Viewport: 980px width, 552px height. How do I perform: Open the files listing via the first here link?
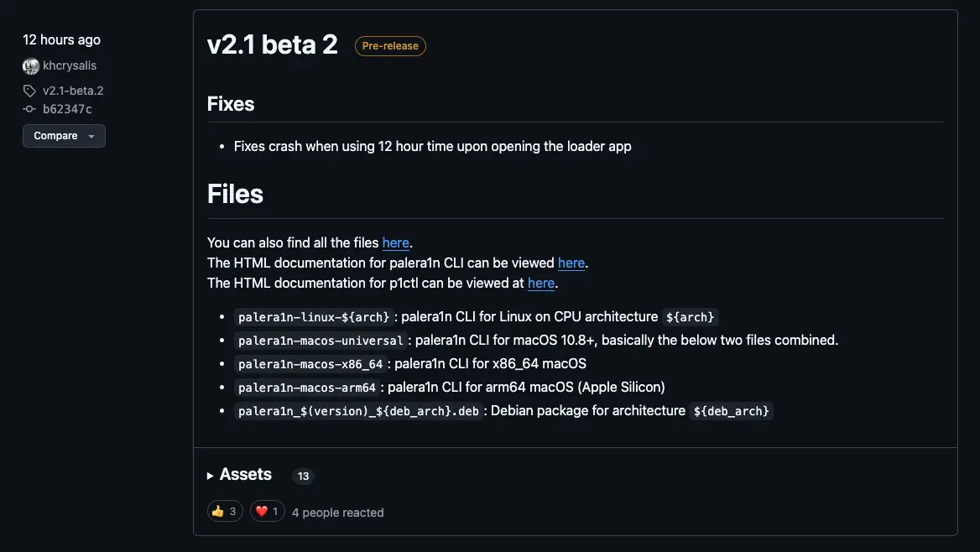[x=395, y=242]
